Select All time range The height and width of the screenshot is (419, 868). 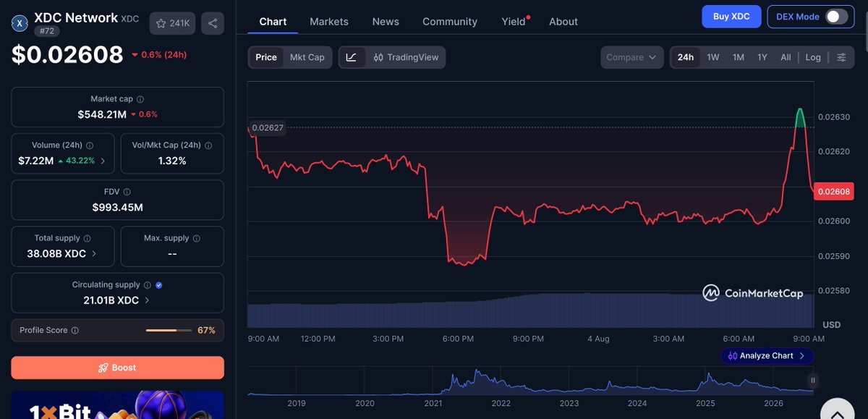pos(786,57)
